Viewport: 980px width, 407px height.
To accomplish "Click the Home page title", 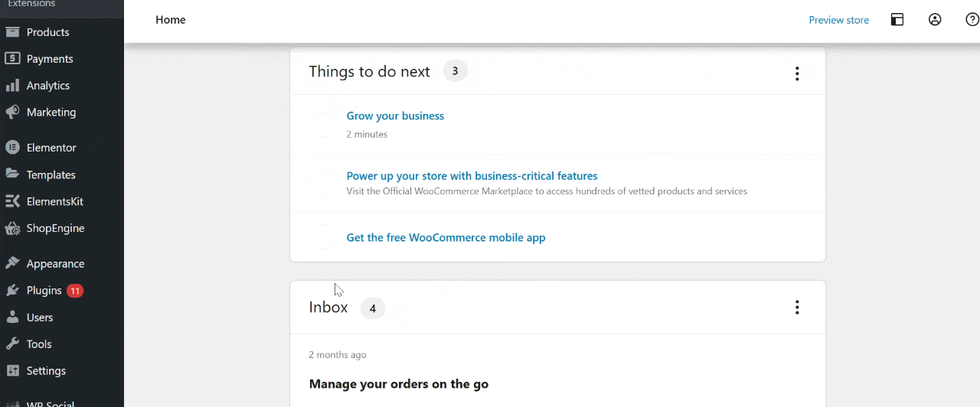I will tap(171, 20).
